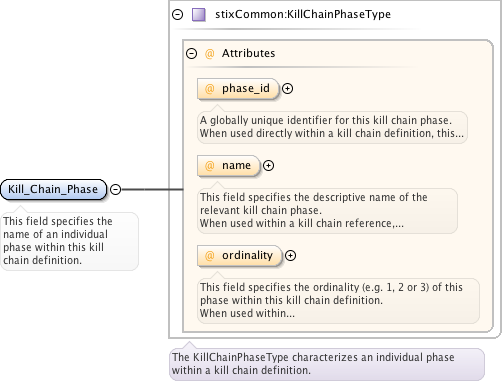Viewport: 503px width, 384px height.
Task: Select the Kill_Chain_Phase element
Action: 53,189
